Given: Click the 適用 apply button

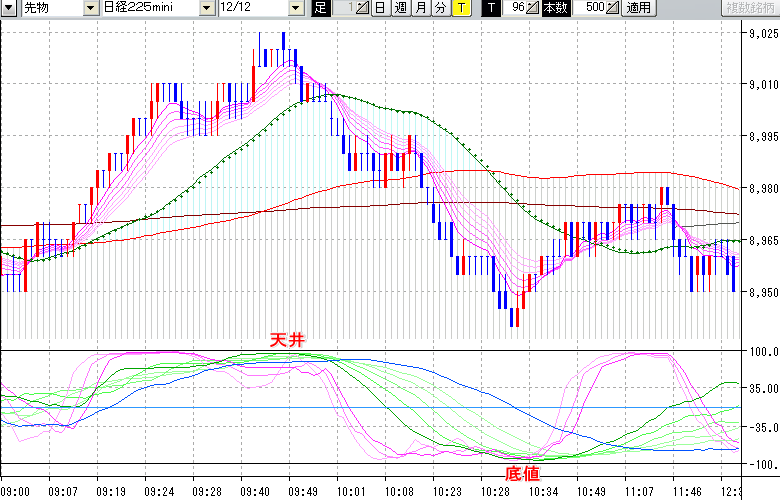Looking at the screenshot, I should tap(638, 8).
